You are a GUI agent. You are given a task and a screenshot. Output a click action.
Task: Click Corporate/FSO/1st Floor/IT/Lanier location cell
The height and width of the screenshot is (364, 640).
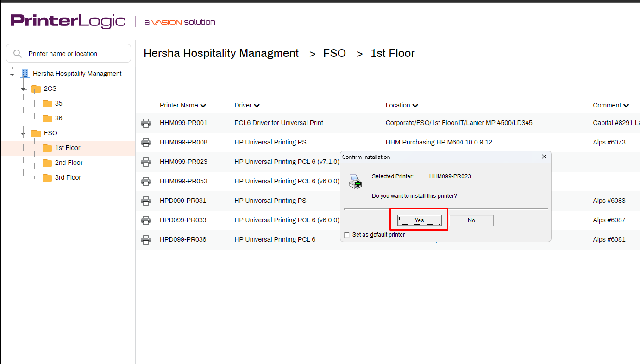click(459, 123)
